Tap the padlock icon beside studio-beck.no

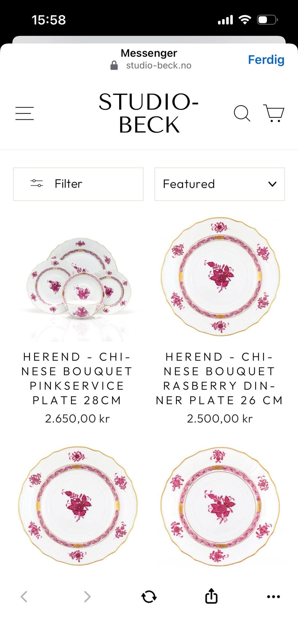[x=114, y=65]
